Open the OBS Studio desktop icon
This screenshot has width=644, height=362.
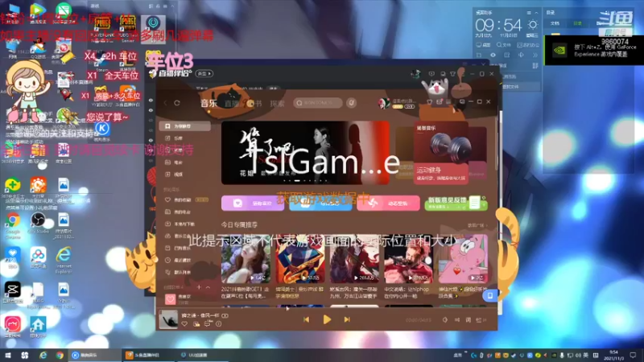[x=38, y=224]
